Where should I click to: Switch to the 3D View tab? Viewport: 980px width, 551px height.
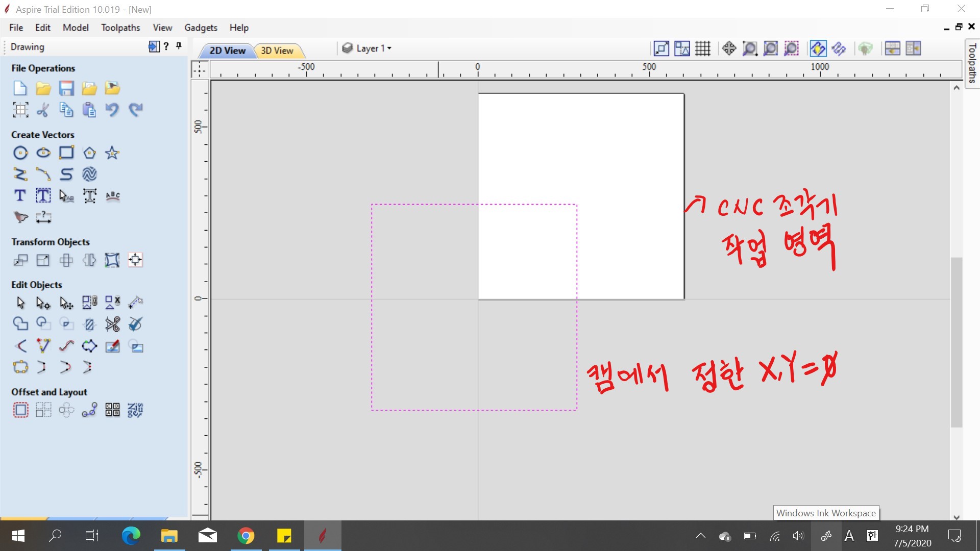[x=277, y=51]
